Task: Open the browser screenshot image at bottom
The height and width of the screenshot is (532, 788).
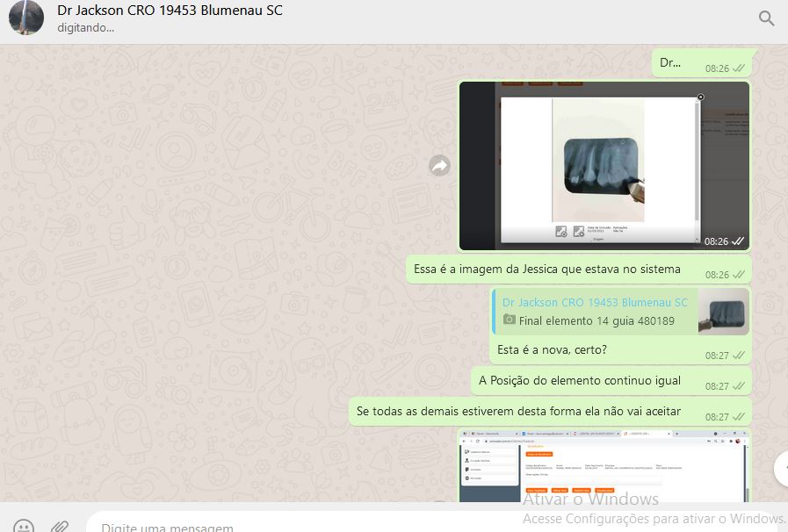Action: 604,465
